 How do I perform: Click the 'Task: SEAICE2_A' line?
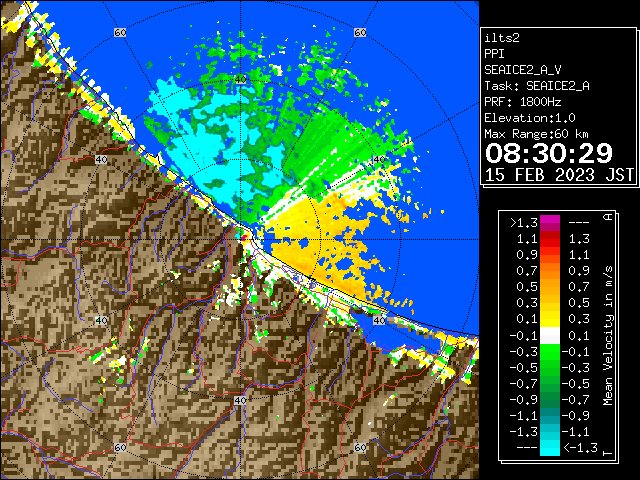[x=537, y=86]
